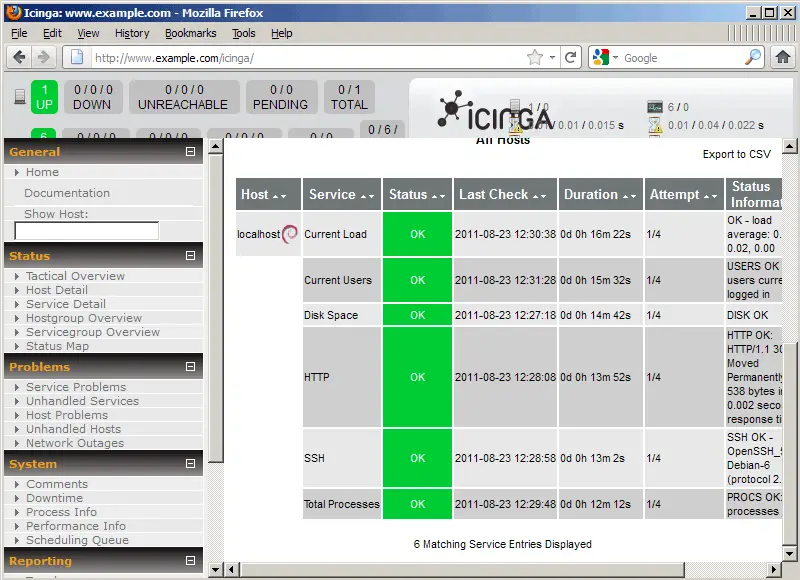Show Unhandled Services in Problems

(82, 401)
